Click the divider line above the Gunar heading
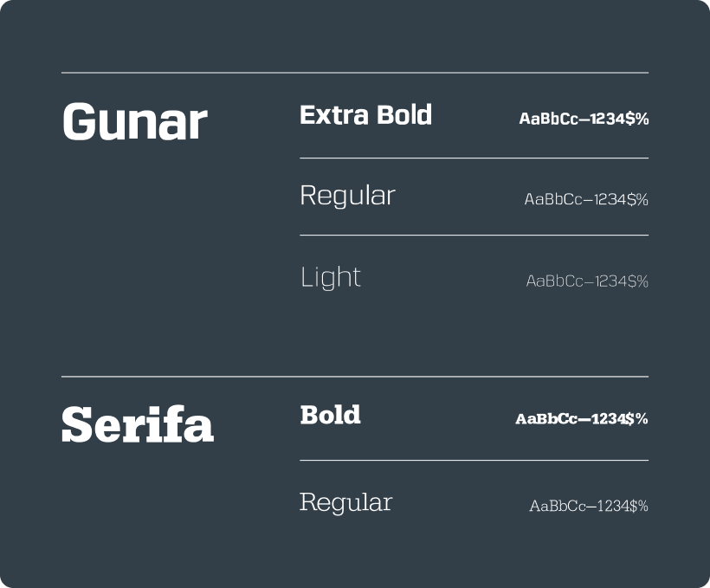The width and height of the screenshot is (710, 588). click(x=355, y=73)
